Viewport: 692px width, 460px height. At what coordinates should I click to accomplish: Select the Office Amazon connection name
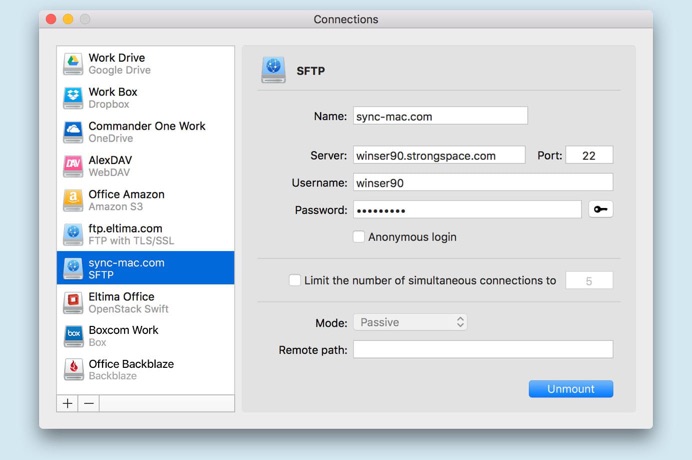point(127,194)
